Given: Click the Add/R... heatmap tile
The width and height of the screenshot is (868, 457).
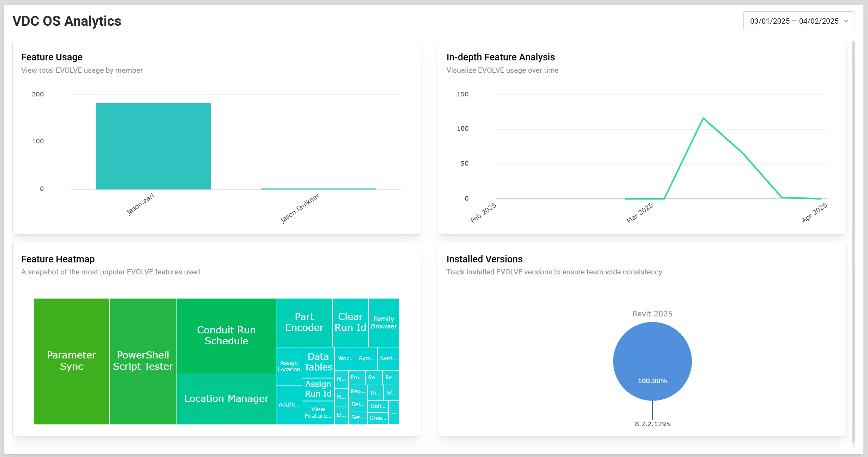Looking at the screenshot, I should [x=289, y=405].
